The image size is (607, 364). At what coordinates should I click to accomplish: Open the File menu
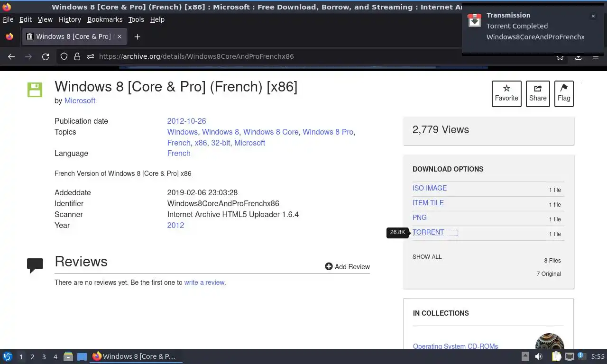click(8, 19)
